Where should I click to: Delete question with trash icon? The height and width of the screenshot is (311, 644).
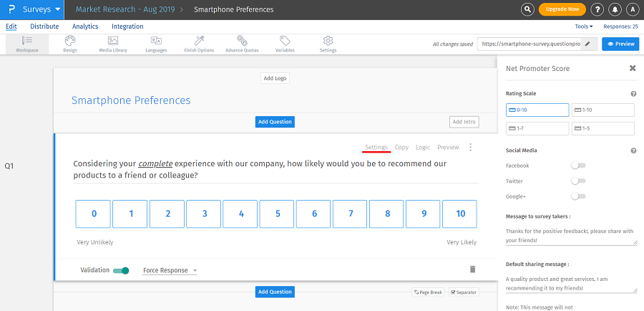472,269
